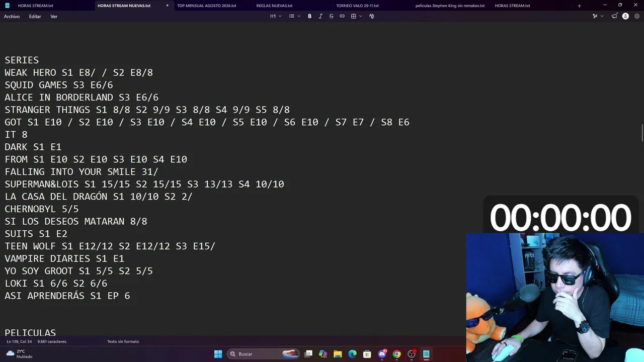
Task: Click the PELICULAS heading line
Action: coord(30,333)
